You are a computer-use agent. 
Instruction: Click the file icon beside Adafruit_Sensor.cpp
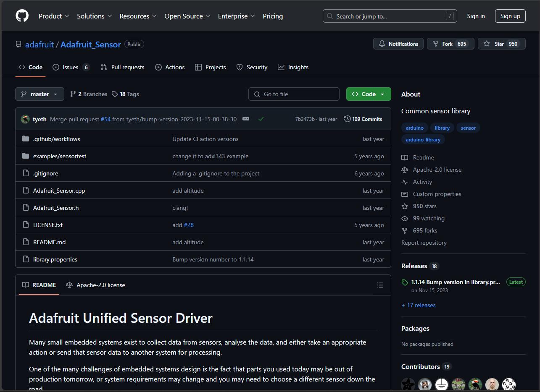point(26,190)
